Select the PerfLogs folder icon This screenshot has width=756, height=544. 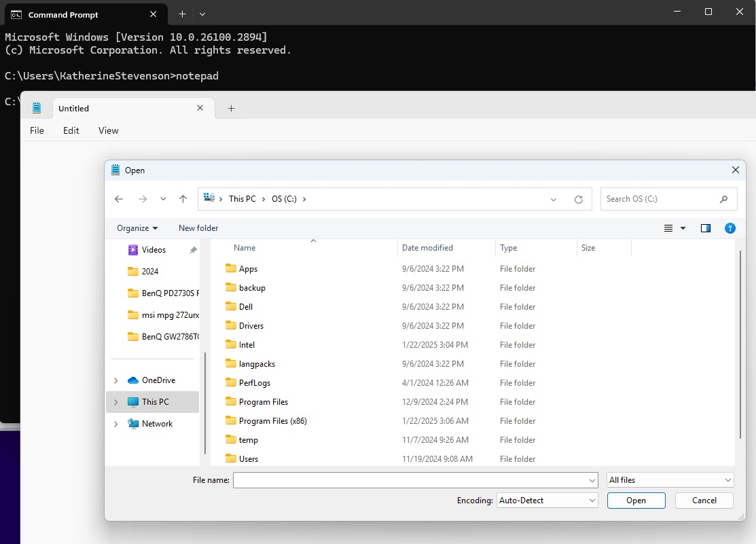click(x=231, y=382)
